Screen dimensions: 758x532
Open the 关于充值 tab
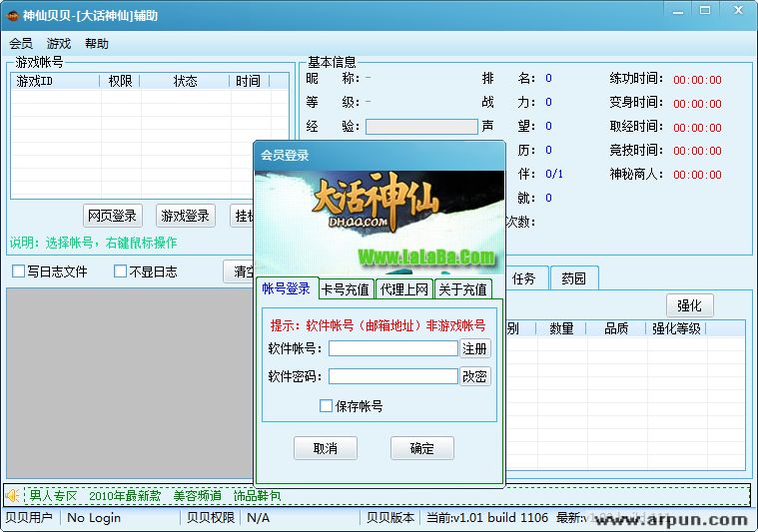tap(462, 289)
